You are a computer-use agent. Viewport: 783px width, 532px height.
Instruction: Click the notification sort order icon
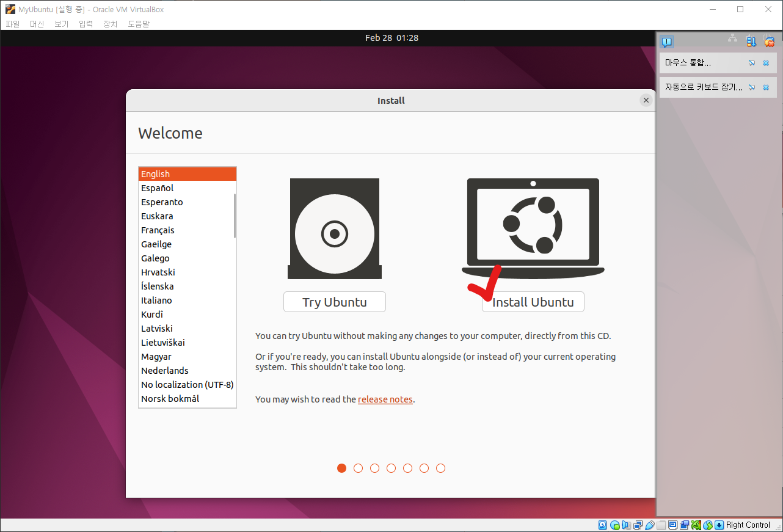pos(751,42)
